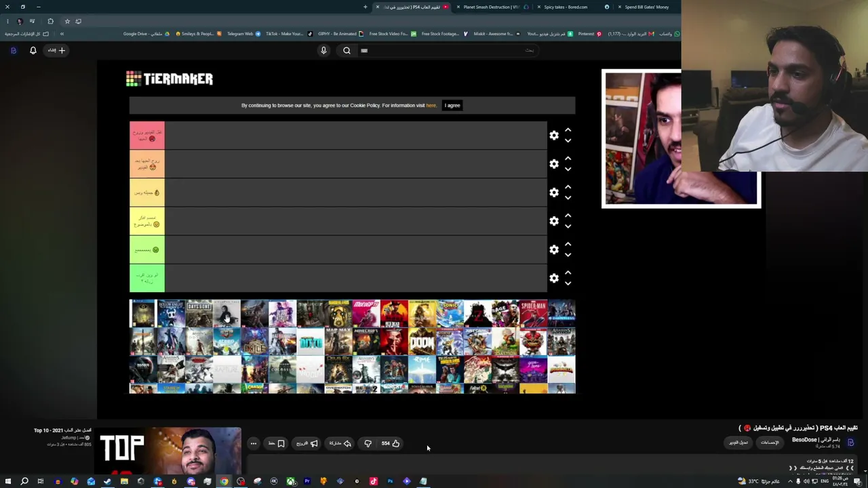868x488 pixels.
Task: Open Photoshop from the taskbar
Action: click(390, 481)
